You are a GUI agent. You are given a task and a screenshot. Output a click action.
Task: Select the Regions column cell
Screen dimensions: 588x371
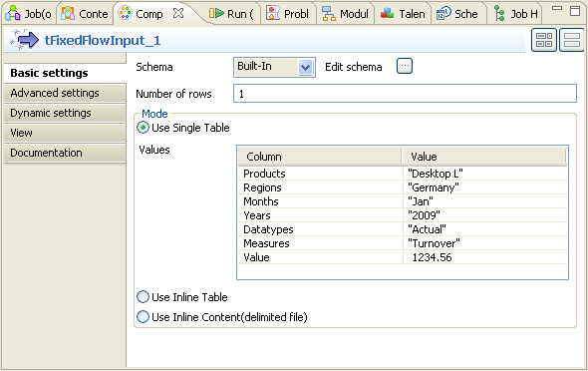click(x=321, y=187)
